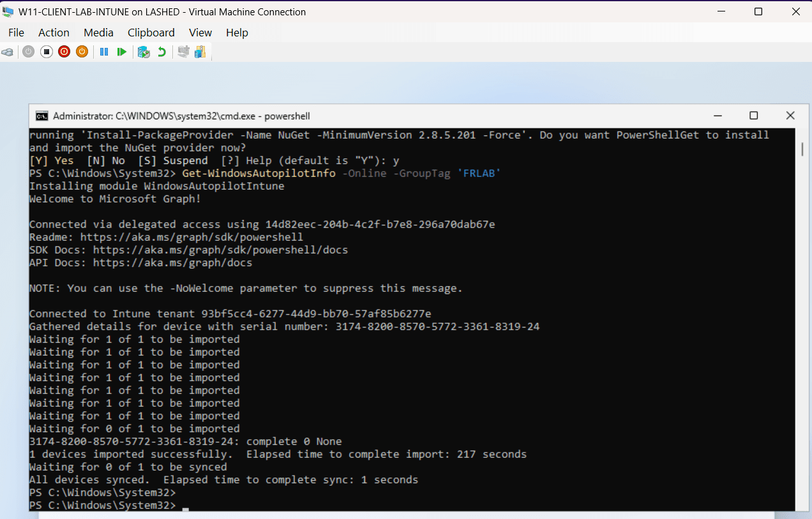
Task: Revert the VM with the green arrow icon
Action: 162,52
